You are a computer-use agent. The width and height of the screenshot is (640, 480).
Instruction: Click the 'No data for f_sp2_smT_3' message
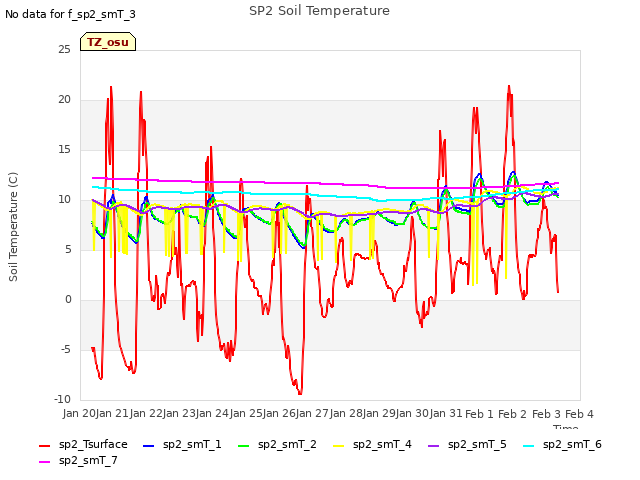[x=70, y=14]
